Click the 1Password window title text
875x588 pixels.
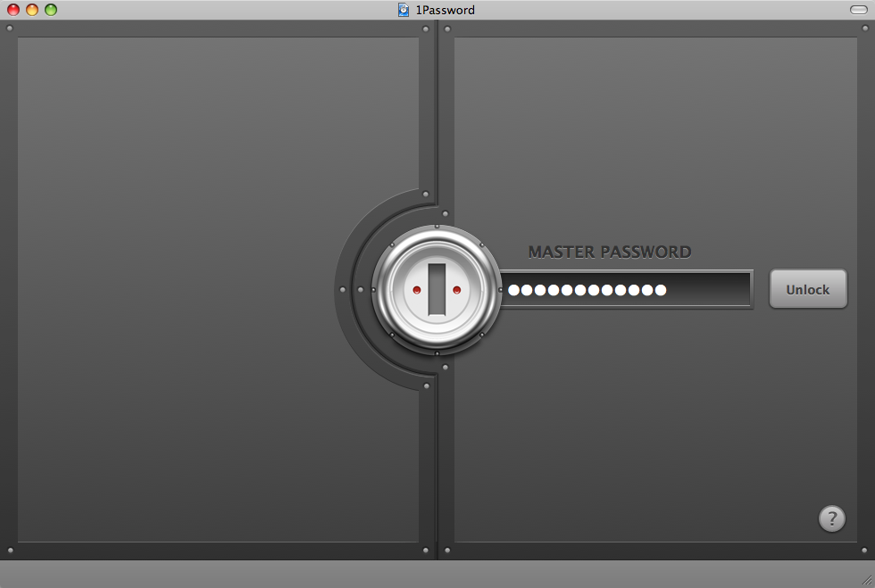click(445, 10)
